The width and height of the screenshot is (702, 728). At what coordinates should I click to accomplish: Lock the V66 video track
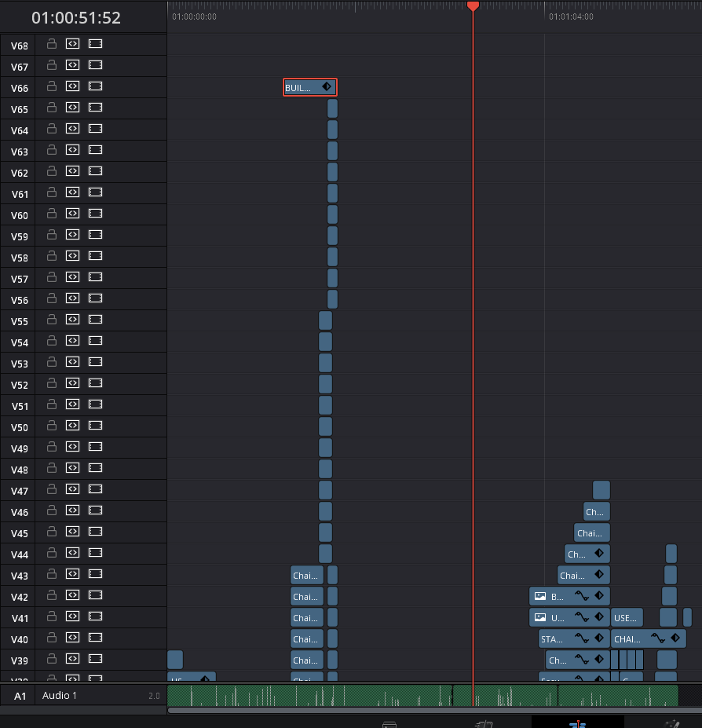point(52,86)
